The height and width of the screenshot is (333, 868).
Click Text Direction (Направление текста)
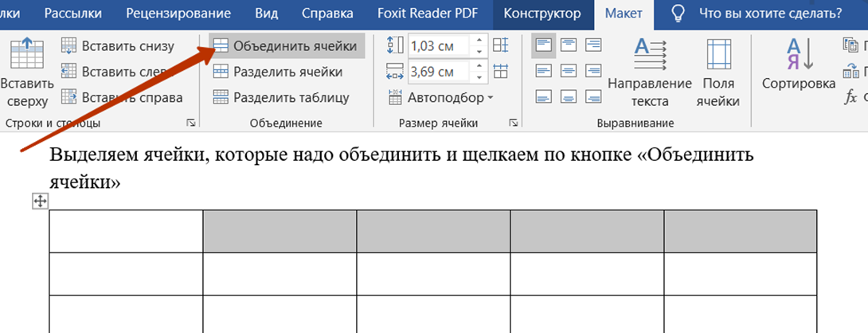pyautogui.click(x=650, y=72)
